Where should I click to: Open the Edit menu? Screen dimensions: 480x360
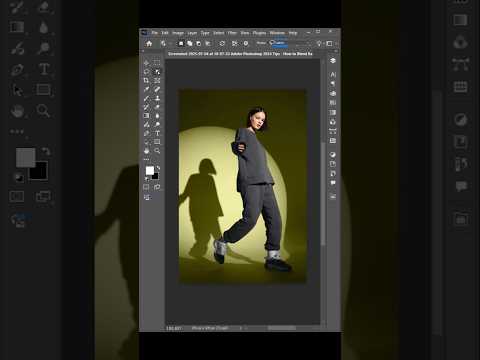click(x=165, y=33)
